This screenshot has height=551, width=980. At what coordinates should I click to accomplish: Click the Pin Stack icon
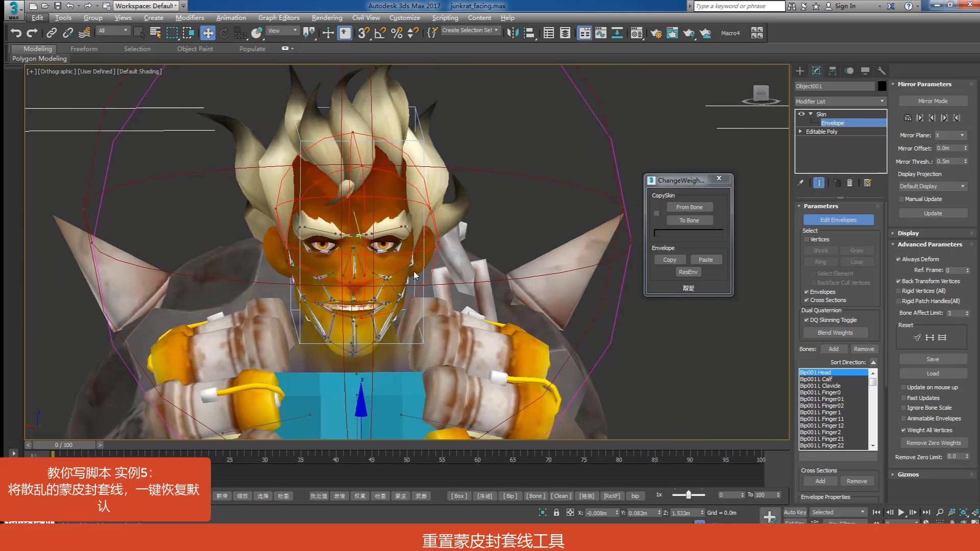coord(801,183)
